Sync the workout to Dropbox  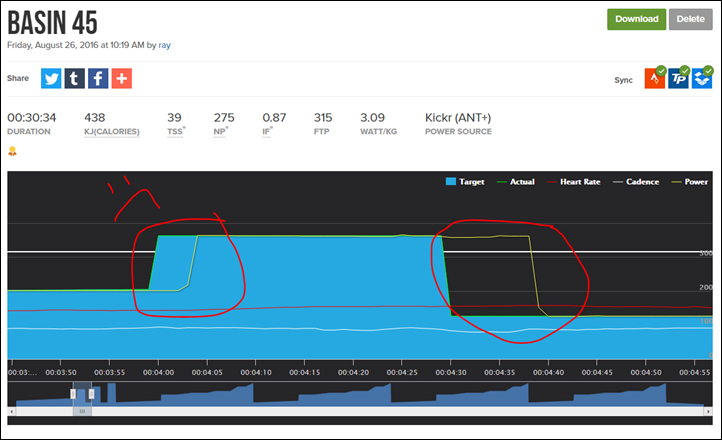click(703, 79)
